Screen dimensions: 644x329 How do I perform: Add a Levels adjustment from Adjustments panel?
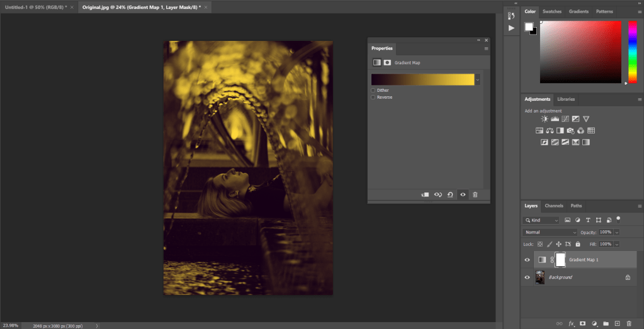(x=555, y=119)
